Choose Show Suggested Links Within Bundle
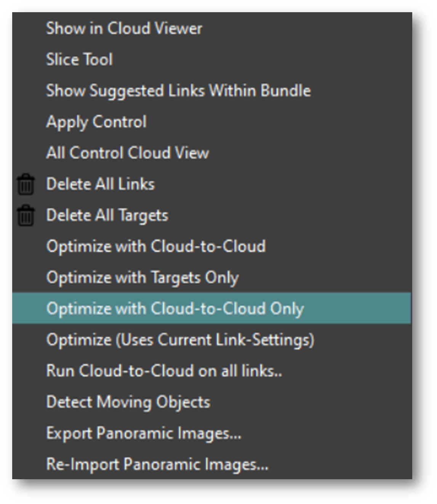The height and width of the screenshot is (504, 437). tap(178, 91)
